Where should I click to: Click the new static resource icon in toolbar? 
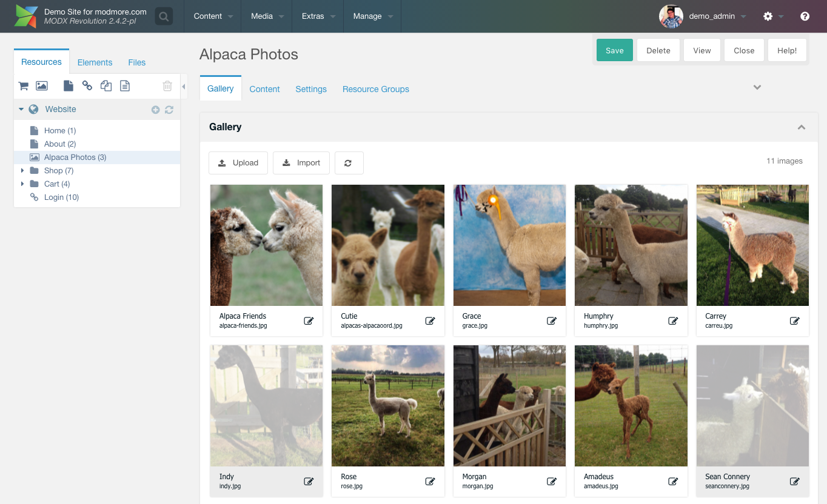point(125,86)
